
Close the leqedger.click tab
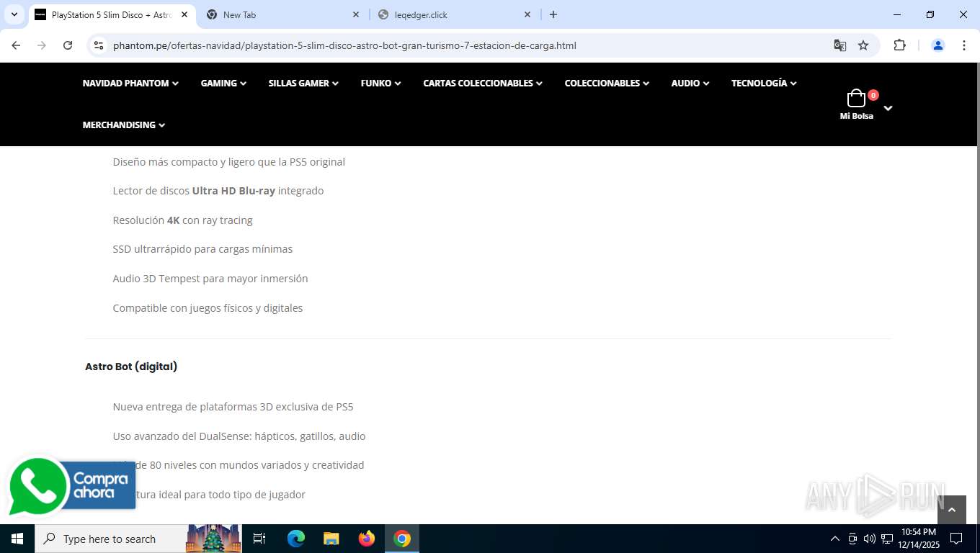click(x=527, y=14)
